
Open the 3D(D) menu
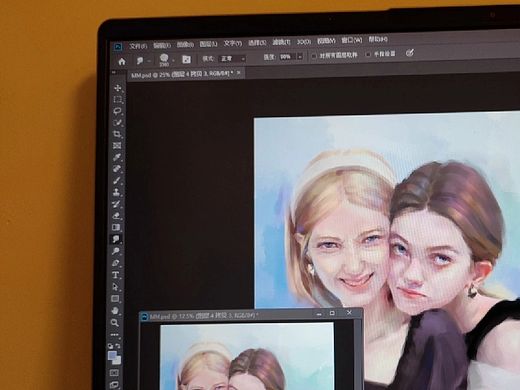coord(304,41)
